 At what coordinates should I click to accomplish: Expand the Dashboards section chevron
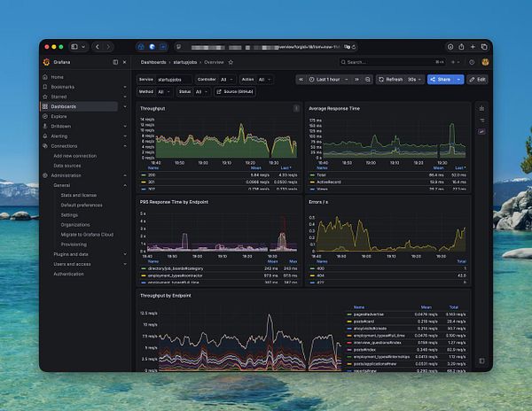125,106
